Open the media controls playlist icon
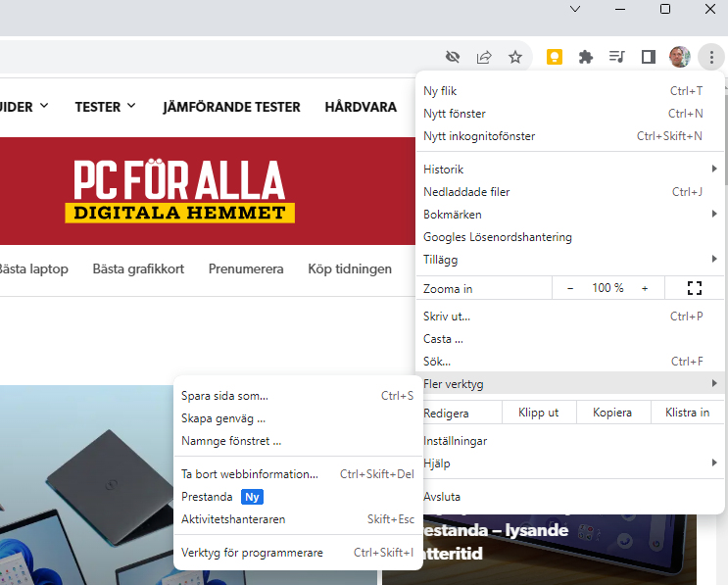Screen dimensions: 728x585 (617, 57)
